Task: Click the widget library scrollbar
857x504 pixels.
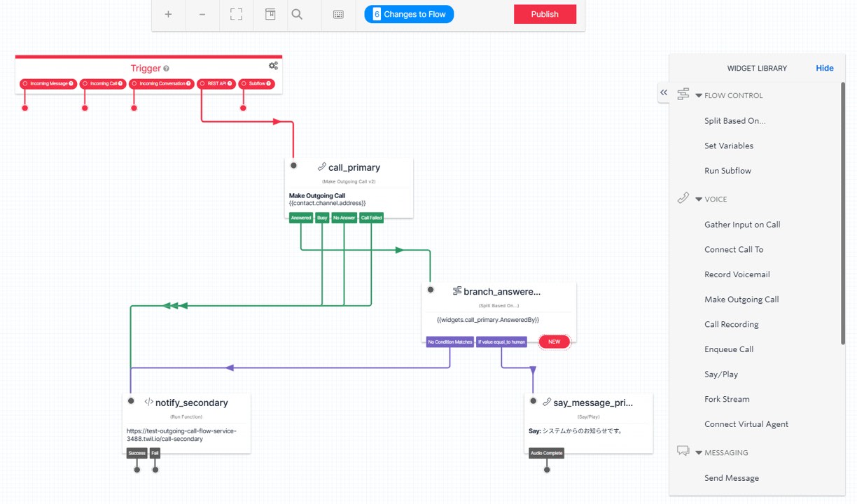Action: tap(843, 213)
